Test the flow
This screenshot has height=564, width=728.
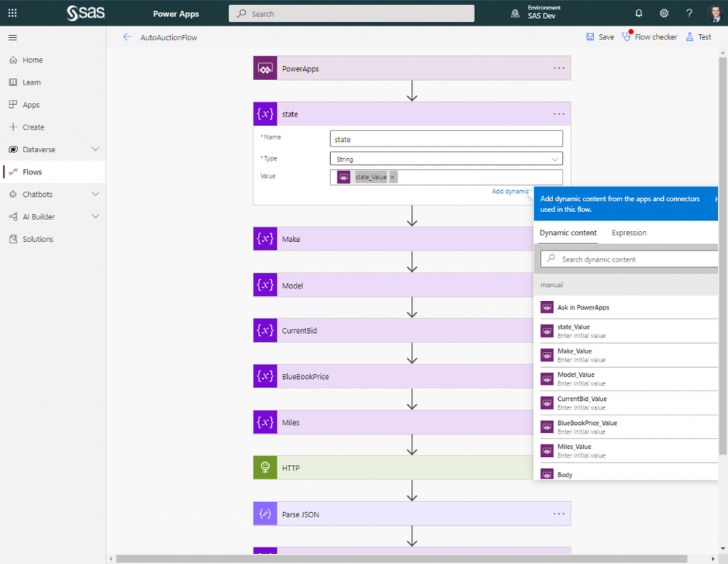tap(699, 37)
